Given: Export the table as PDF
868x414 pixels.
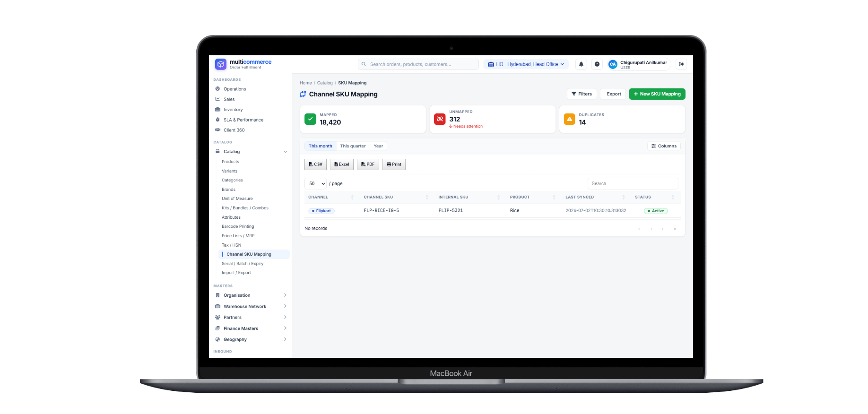Looking at the screenshot, I should tap(368, 164).
